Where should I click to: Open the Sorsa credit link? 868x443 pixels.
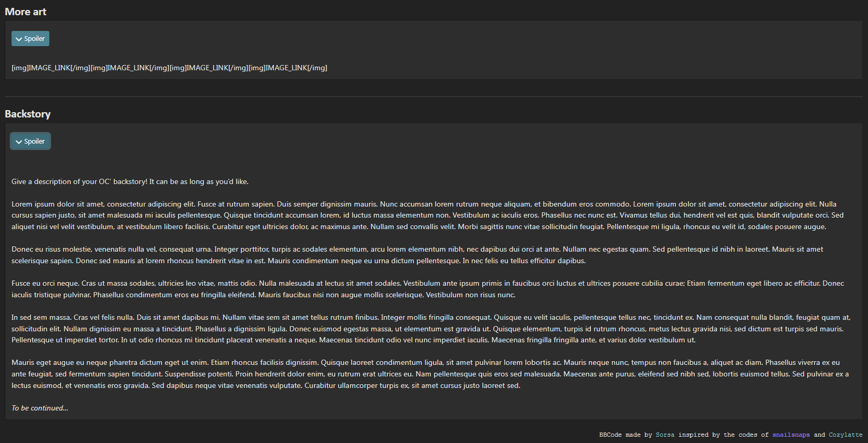click(x=665, y=435)
